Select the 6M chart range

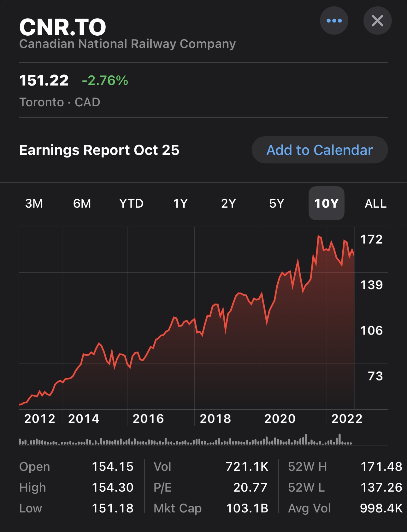[82, 204]
